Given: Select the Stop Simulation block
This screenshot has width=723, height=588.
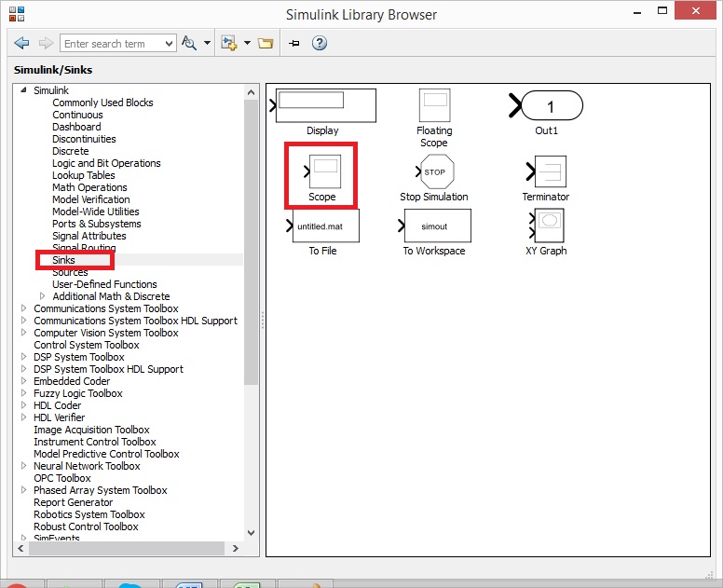Looking at the screenshot, I should click(434, 178).
